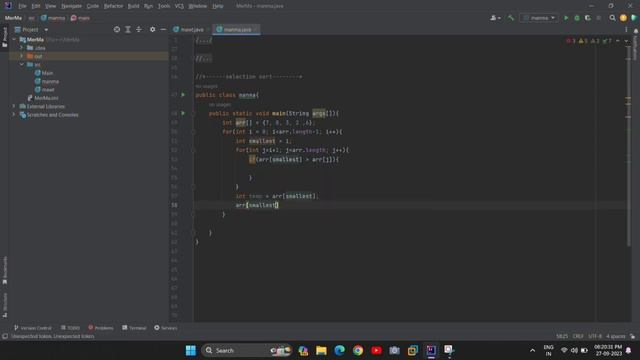This screenshot has height=360, width=640.
Task: Click the editor vertical scrollbar
Action: (628, 147)
